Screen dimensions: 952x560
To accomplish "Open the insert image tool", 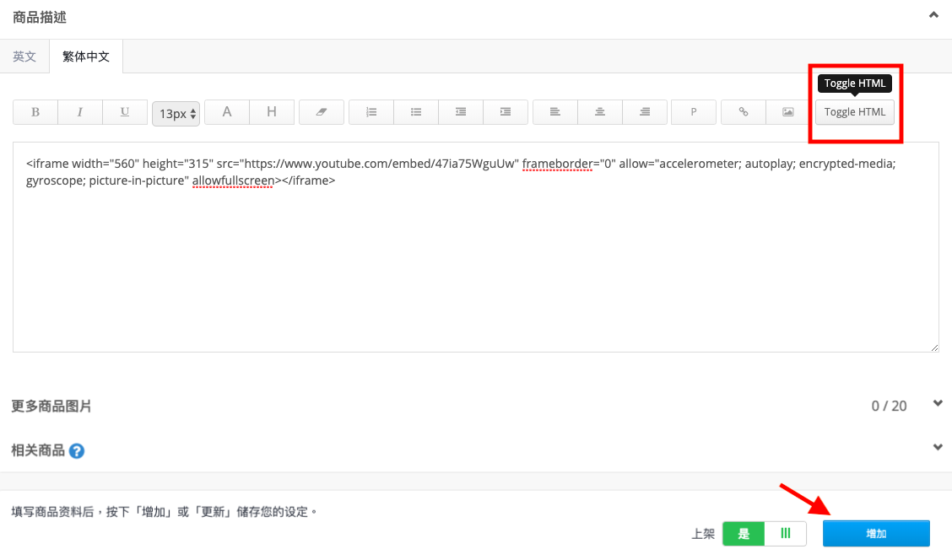I will [788, 112].
